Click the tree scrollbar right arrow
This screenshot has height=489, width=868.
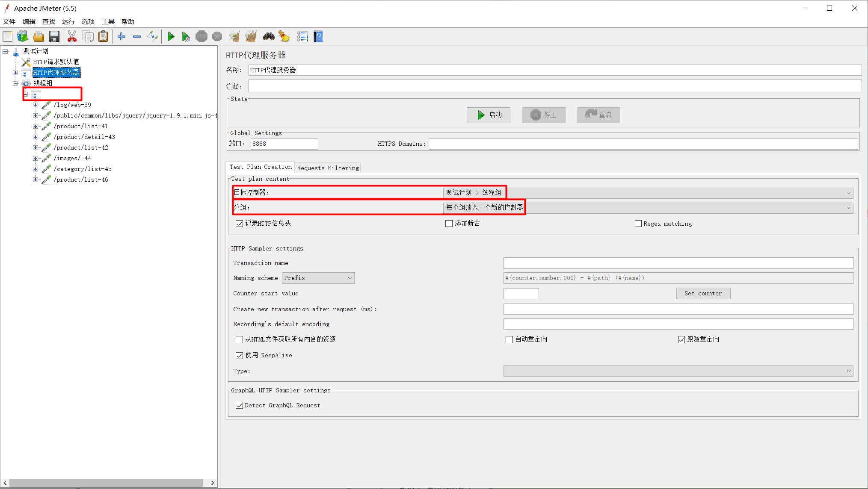click(x=213, y=483)
